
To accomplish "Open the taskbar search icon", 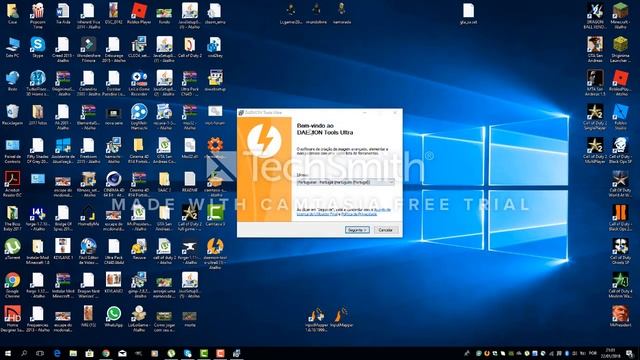I will point(24,353).
